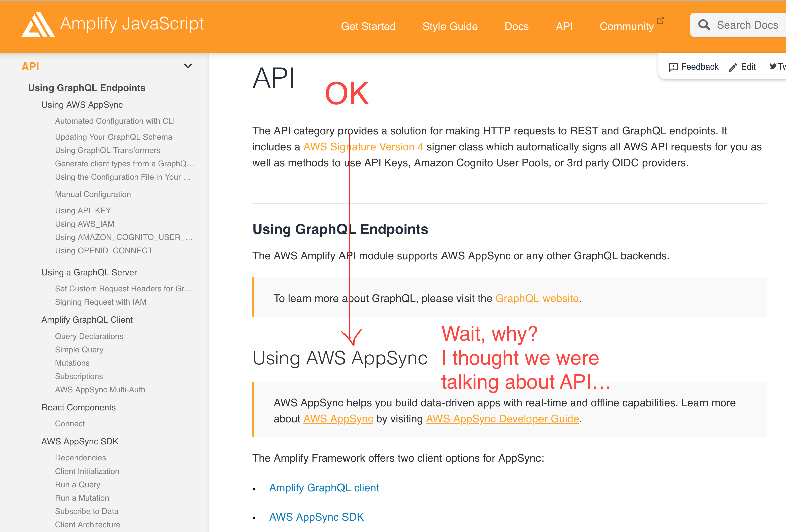This screenshot has width=786, height=532.
Task: Open the Style Guide nav item
Action: pyautogui.click(x=450, y=26)
